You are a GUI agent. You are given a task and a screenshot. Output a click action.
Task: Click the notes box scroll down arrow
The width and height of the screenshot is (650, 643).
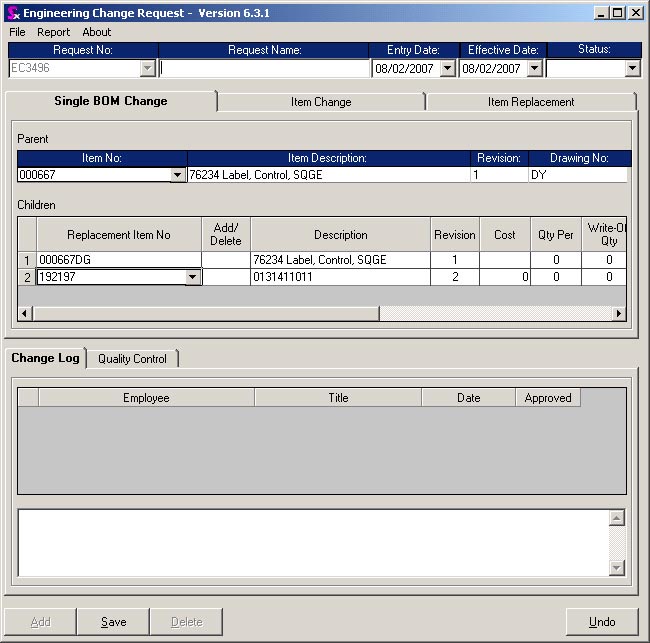(616, 568)
